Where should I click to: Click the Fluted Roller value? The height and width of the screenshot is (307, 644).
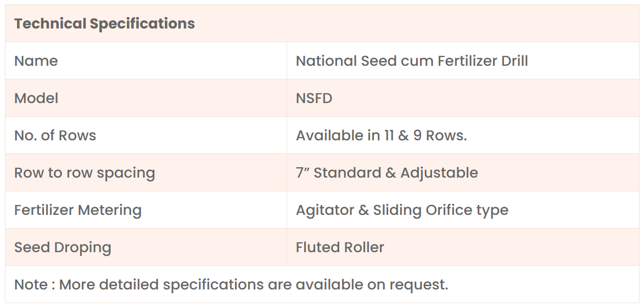(x=340, y=247)
